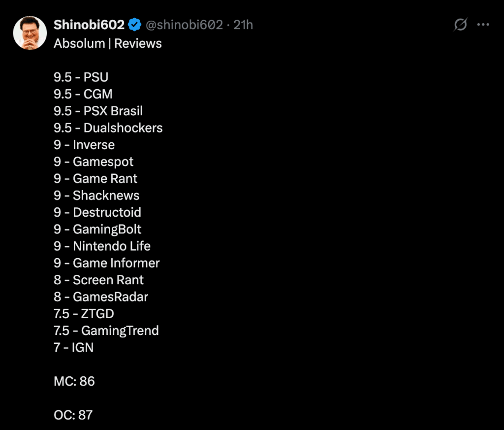
Task: Open the three-dot More options menu
Action: [x=484, y=25]
